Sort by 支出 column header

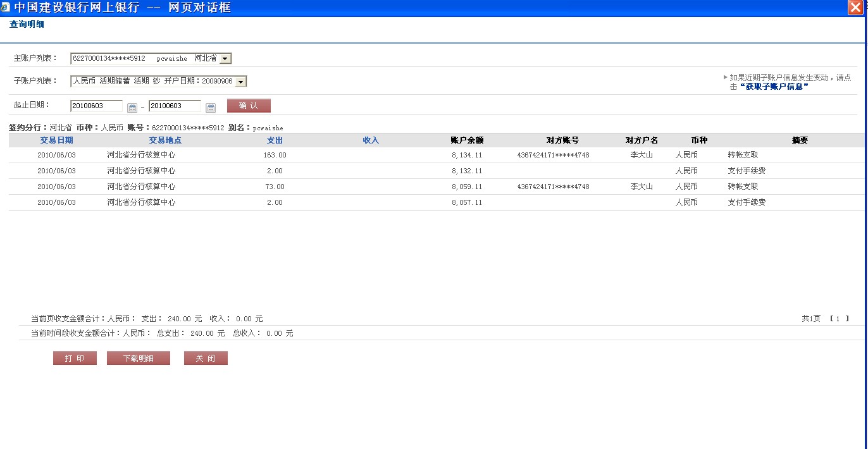275,140
